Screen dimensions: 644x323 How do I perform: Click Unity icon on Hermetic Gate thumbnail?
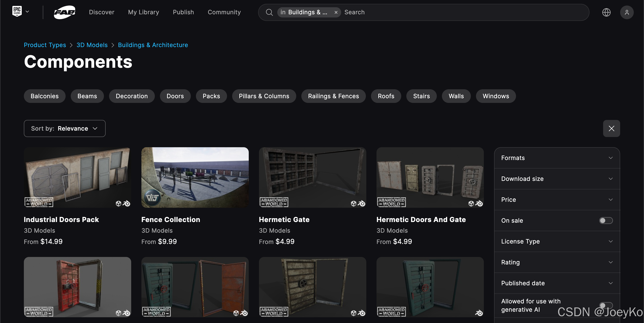[353, 203]
